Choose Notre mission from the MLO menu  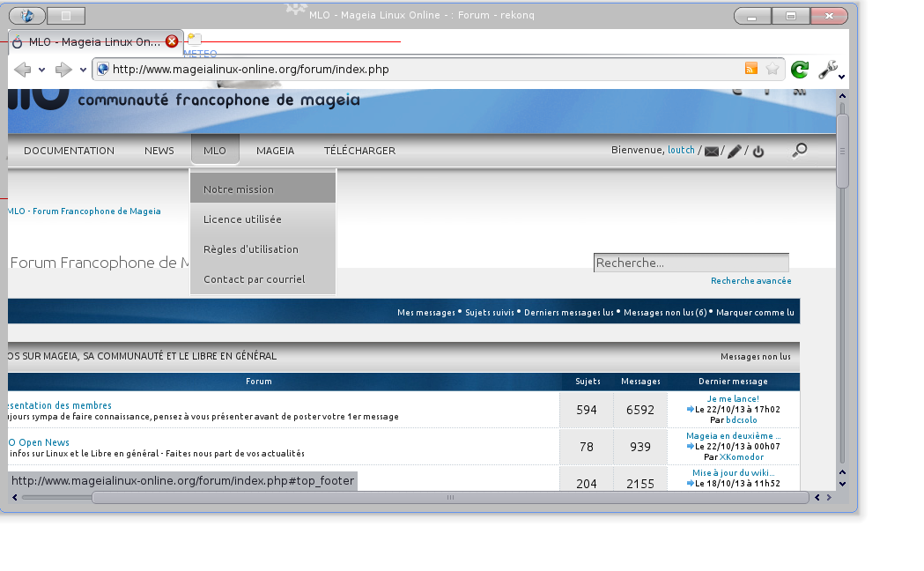262,188
